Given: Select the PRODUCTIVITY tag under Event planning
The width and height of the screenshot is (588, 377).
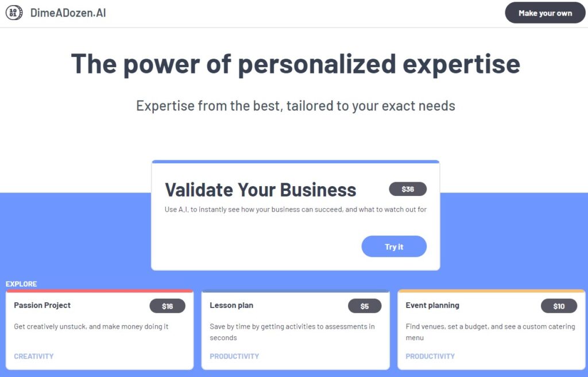Looking at the screenshot, I should [430, 356].
